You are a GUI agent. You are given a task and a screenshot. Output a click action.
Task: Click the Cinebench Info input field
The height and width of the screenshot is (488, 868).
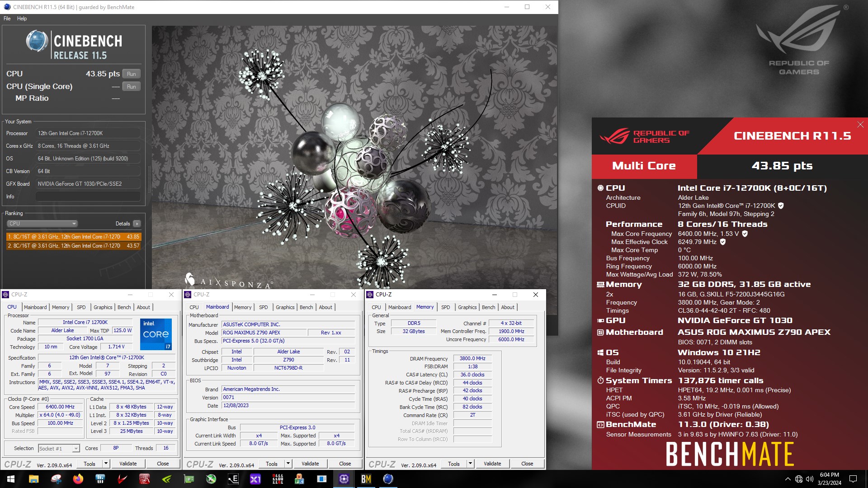point(88,197)
